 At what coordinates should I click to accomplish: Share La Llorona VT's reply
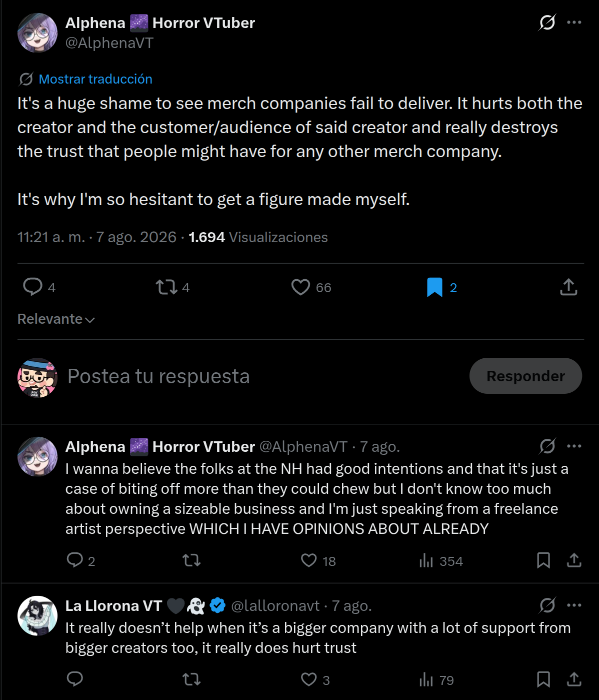pos(574,679)
